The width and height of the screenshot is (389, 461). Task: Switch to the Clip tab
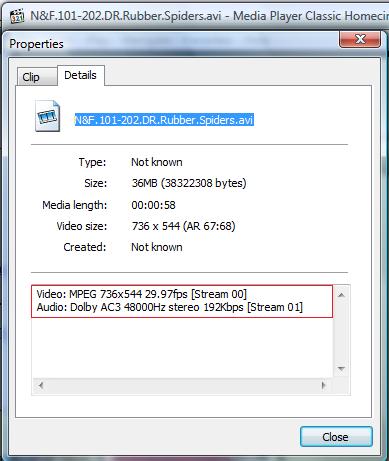click(36, 77)
